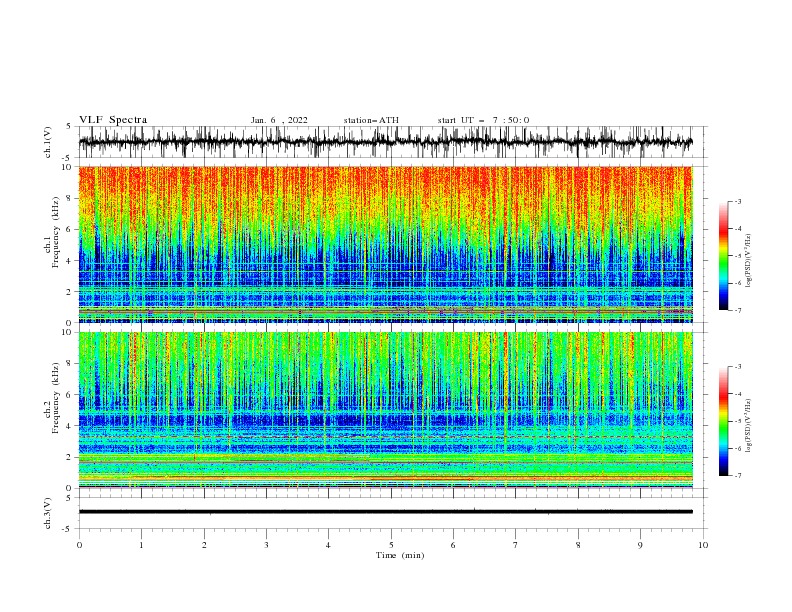The height and width of the screenshot is (612, 792).
Task: Click the time axis tick label "7"
Action: click(516, 545)
